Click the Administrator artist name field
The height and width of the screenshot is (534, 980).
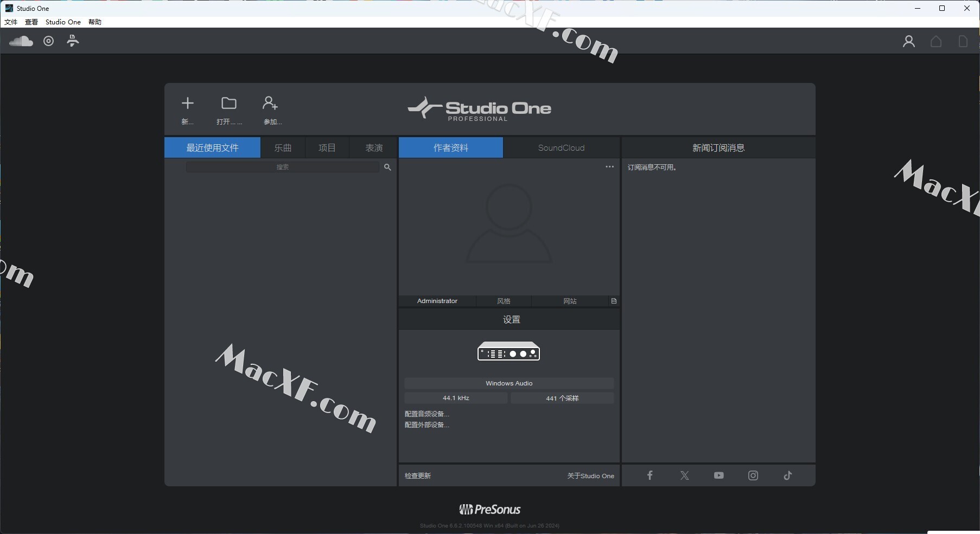(437, 301)
